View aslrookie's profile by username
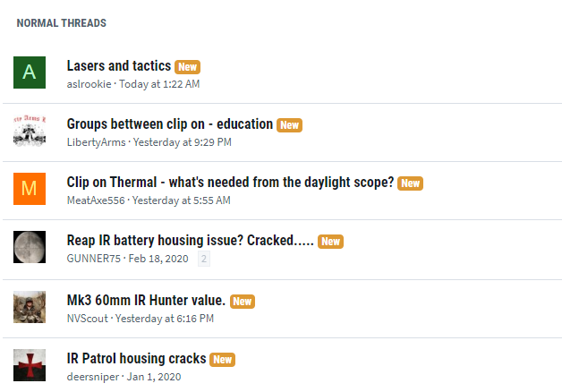562x392 pixels. [x=89, y=84]
